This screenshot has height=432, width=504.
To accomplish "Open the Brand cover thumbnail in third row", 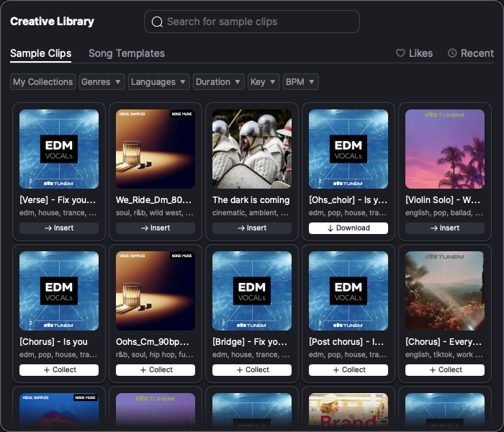I will point(348,410).
